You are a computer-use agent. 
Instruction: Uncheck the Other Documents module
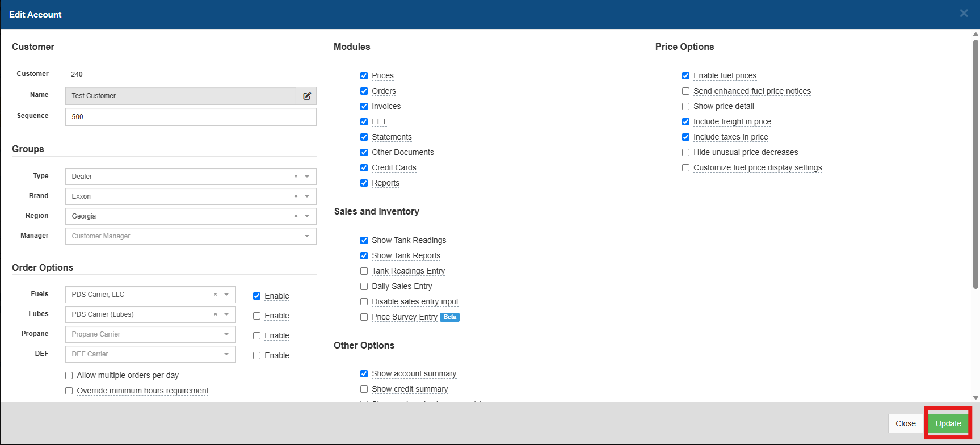(364, 153)
